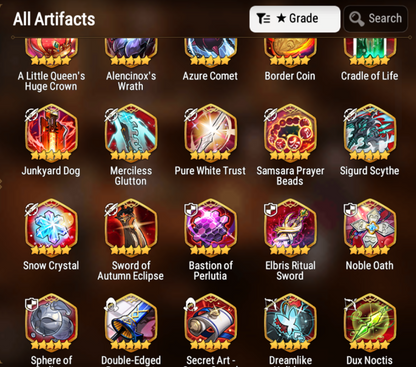Select Samsara Prayer Beads artifact icon
The width and height of the screenshot is (416, 367).
(x=290, y=133)
